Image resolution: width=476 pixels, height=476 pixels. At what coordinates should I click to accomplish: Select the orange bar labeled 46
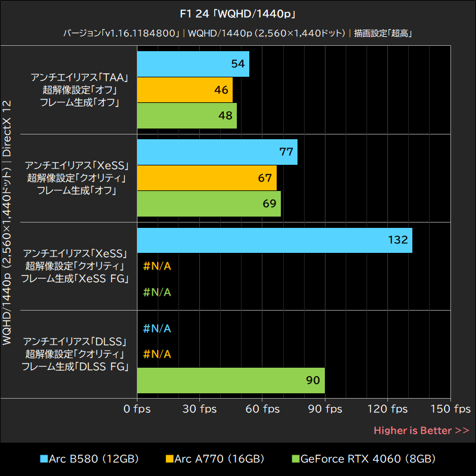185,90
